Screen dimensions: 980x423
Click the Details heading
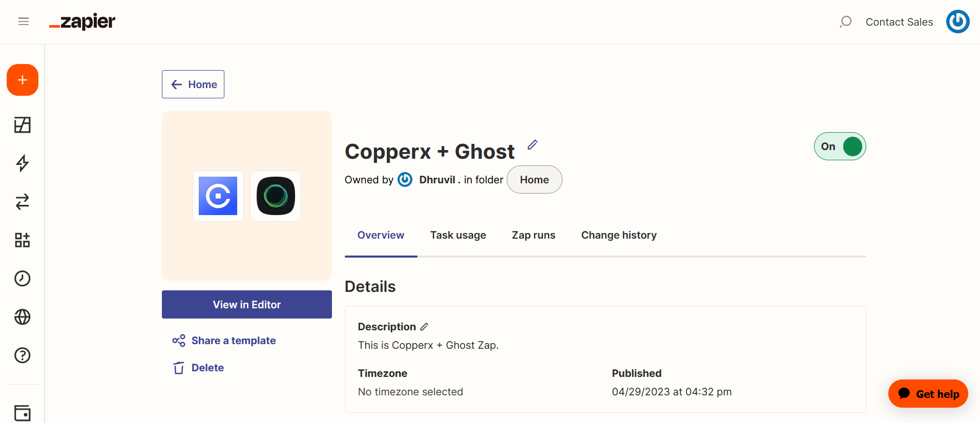pyautogui.click(x=370, y=286)
